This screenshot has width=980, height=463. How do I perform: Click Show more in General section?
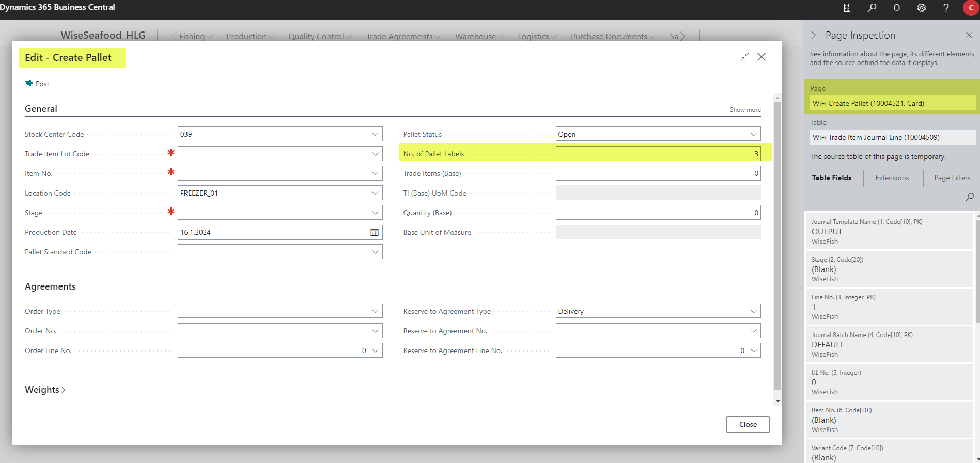coord(745,110)
